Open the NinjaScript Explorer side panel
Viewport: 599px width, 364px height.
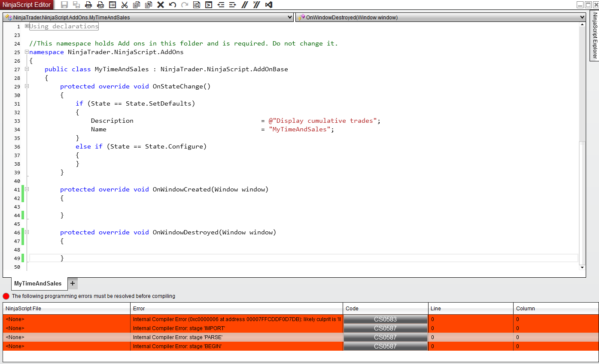click(595, 36)
